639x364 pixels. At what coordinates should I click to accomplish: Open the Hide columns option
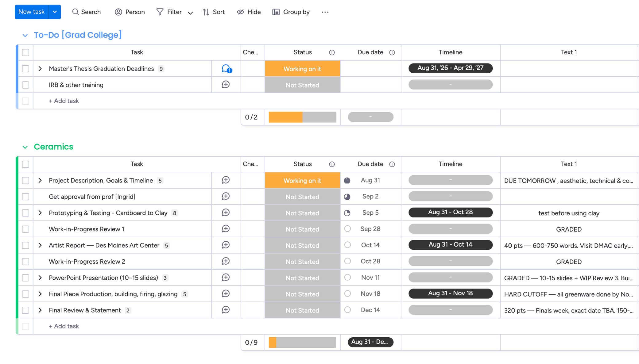(249, 12)
